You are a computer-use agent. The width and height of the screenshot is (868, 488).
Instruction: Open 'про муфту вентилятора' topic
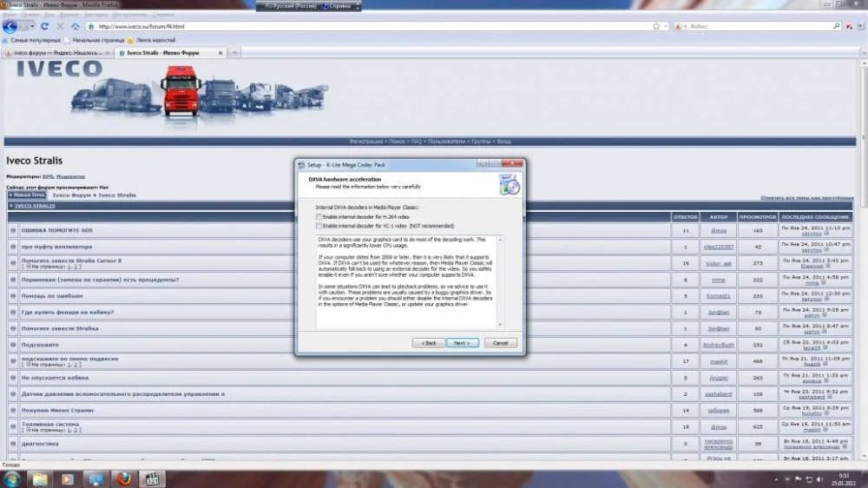coord(57,247)
